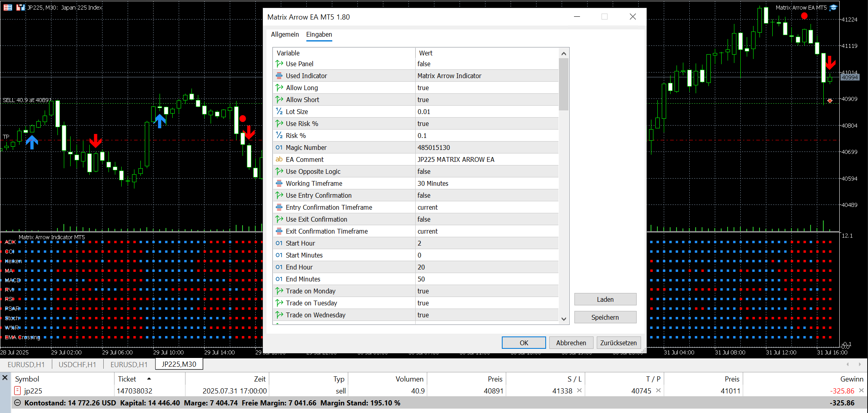Remove the take profit with the X beside 40745
Screen dimensions: 868x413
658,391
